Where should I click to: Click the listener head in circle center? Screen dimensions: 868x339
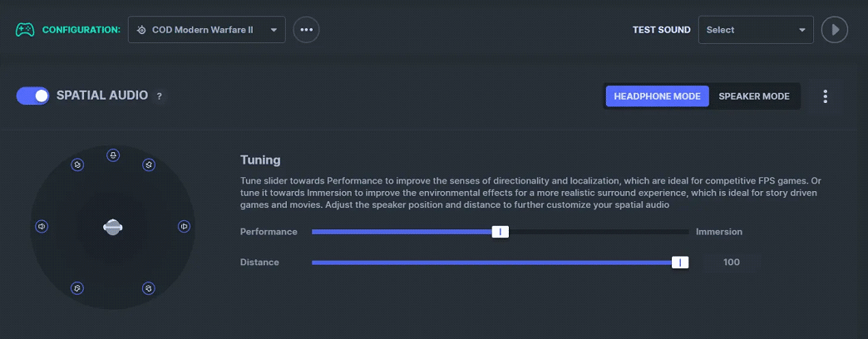113,227
